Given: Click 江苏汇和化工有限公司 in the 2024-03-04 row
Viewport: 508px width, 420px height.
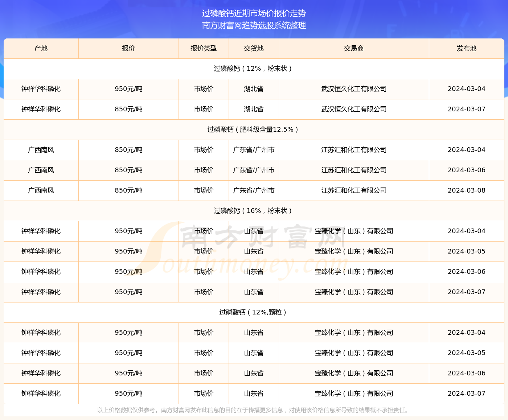Looking at the screenshot, I should pyautogui.click(x=354, y=150).
